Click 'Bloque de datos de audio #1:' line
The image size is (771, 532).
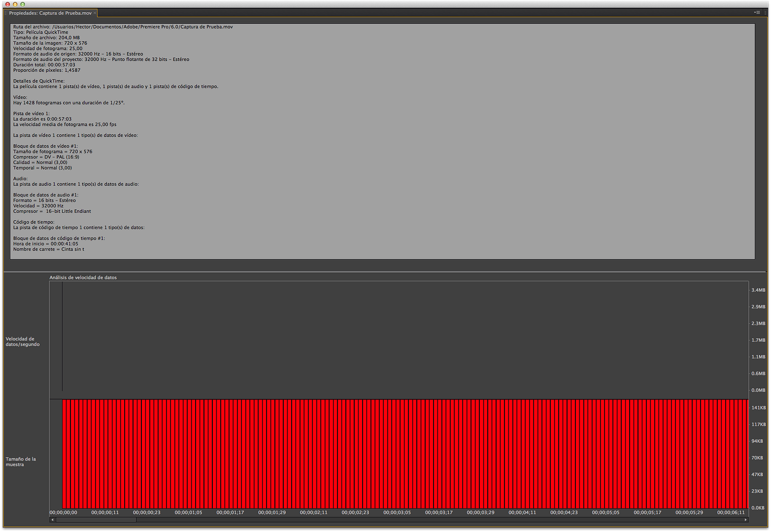[46, 195]
